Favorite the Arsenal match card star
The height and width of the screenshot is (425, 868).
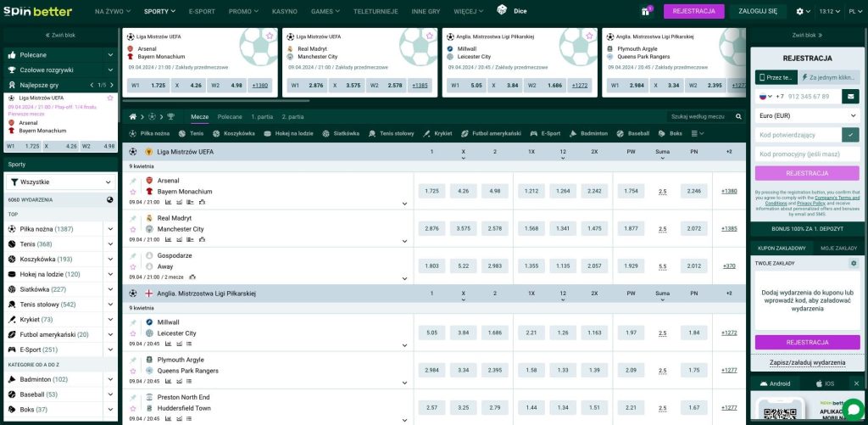(270, 36)
